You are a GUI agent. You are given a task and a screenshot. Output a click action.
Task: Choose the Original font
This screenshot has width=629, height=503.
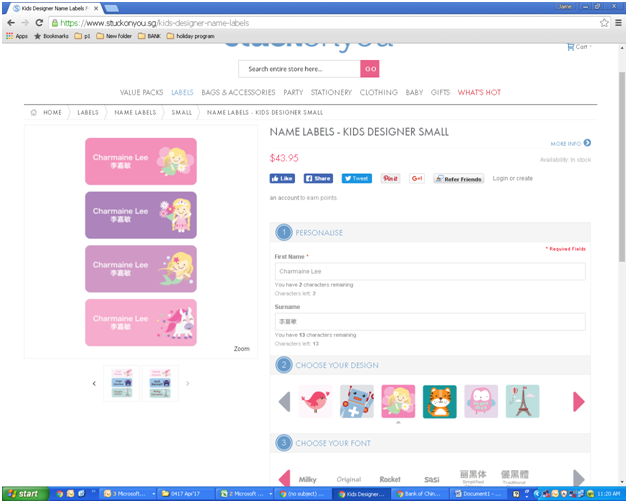coord(349,479)
